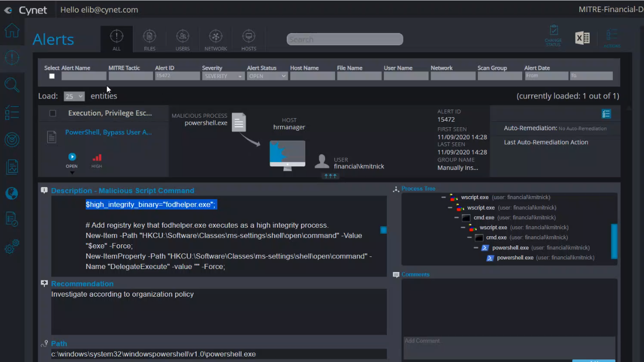Switch to the USERS alerts tab
644x362 pixels.
[x=183, y=39]
